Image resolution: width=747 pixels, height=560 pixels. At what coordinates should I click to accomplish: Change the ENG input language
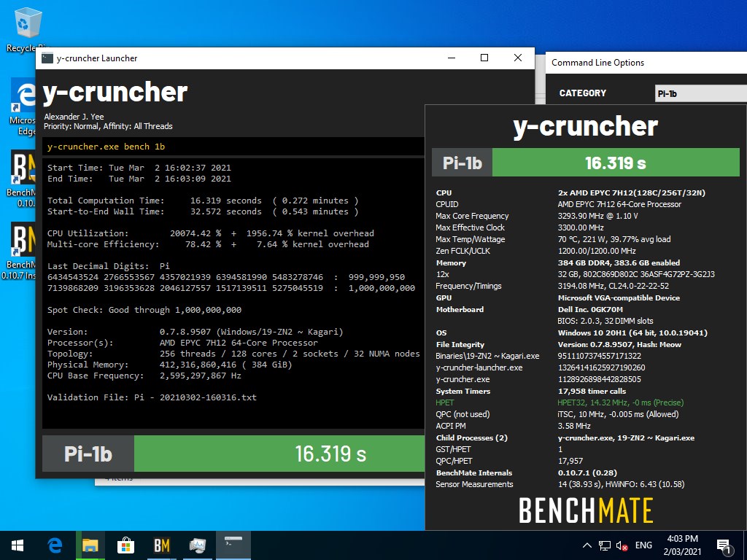point(643,545)
